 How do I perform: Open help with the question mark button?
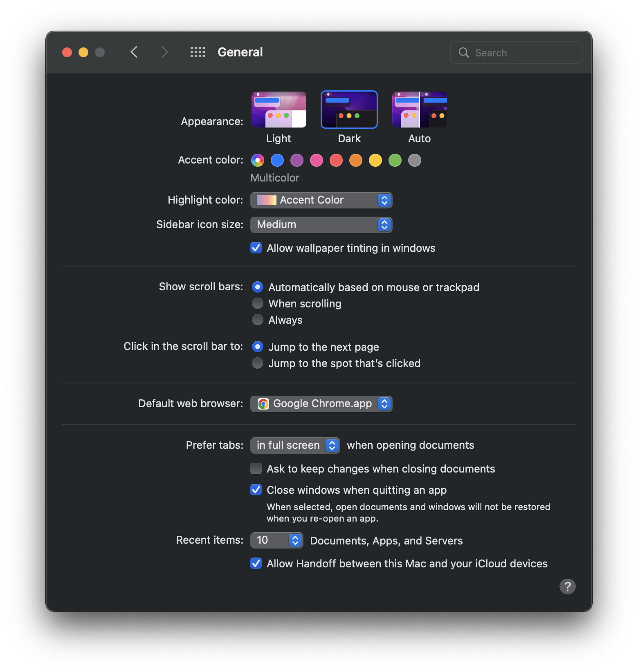click(x=567, y=587)
